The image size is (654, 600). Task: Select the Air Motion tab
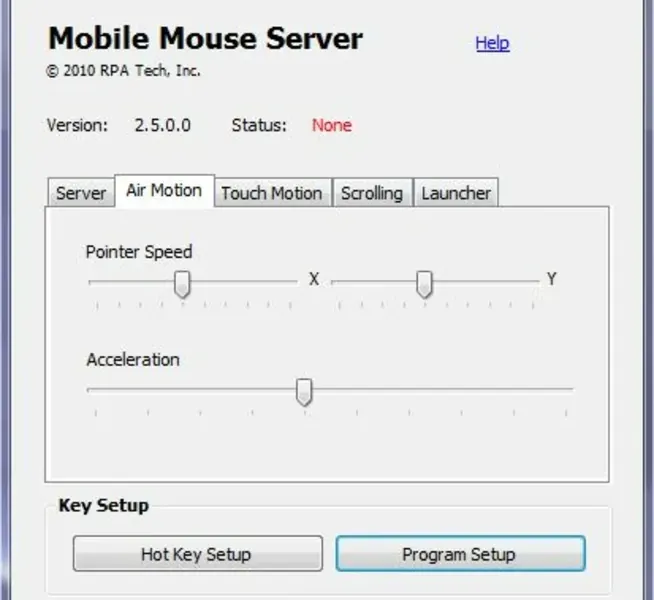point(164,191)
